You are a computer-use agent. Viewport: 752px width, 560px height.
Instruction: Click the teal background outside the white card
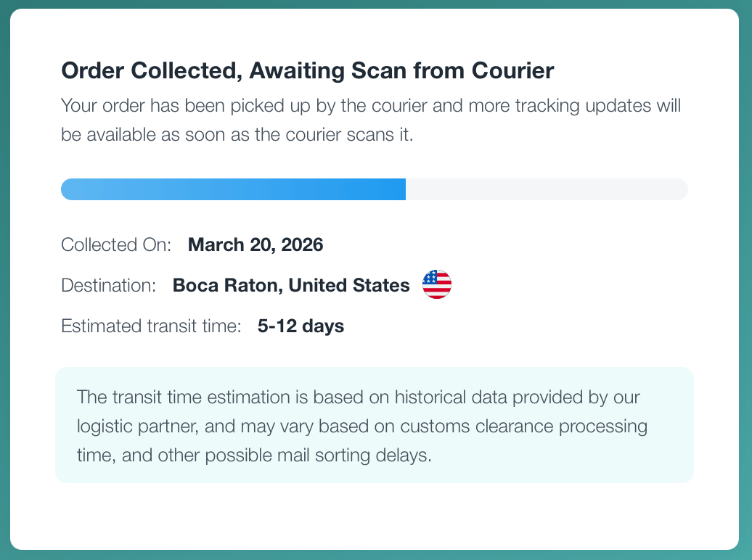click(x=746, y=290)
